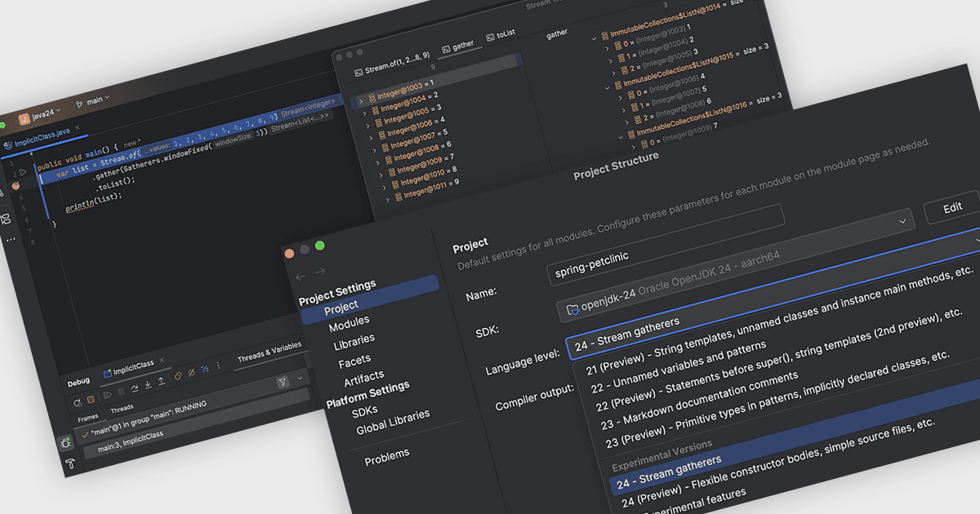Select Libraries under Project Settings

(354, 341)
